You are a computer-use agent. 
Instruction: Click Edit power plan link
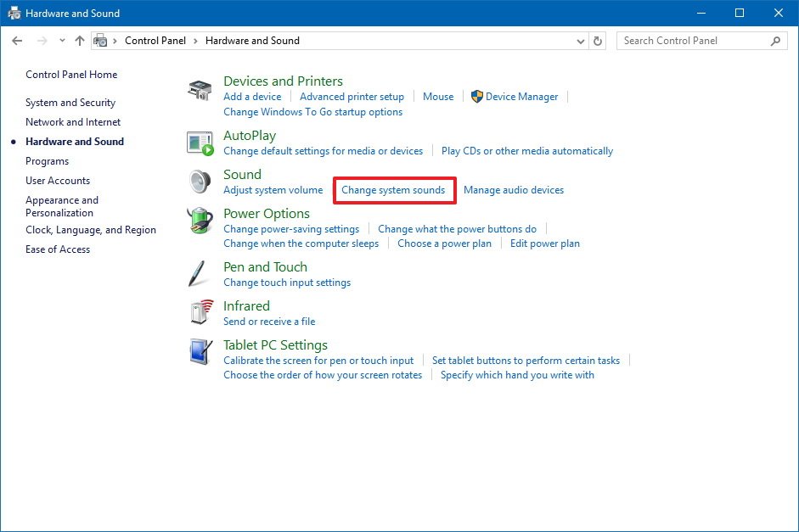tap(545, 244)
